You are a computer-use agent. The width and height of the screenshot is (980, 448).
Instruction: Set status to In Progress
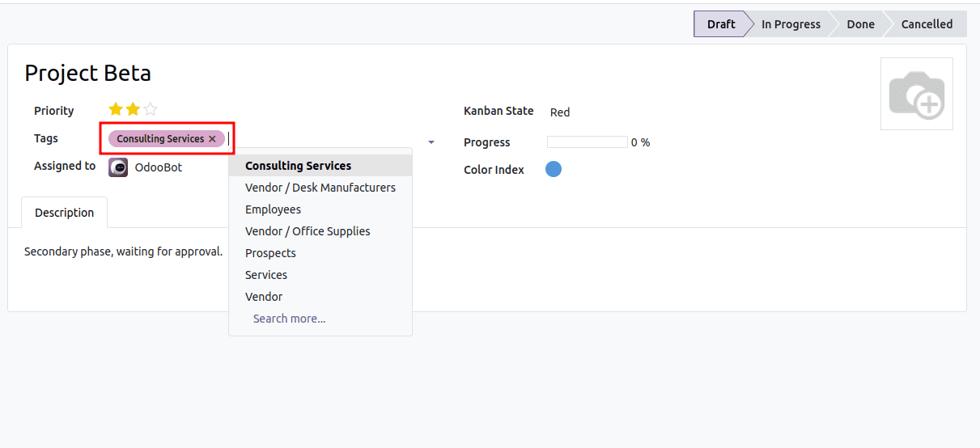[x=791, y=24]
